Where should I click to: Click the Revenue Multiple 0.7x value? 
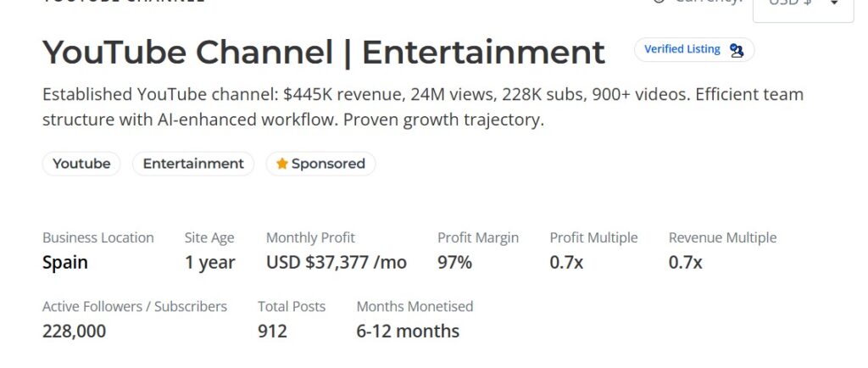click(685, 263)
